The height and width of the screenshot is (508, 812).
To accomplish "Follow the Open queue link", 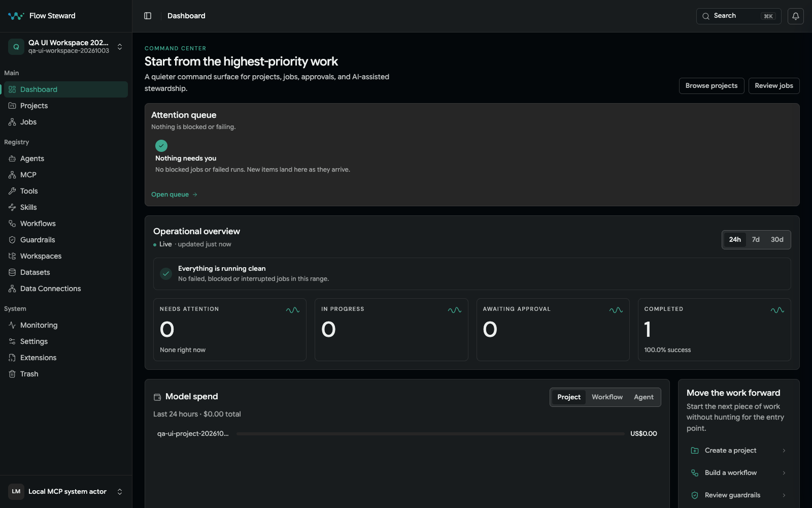I will 174,195.
